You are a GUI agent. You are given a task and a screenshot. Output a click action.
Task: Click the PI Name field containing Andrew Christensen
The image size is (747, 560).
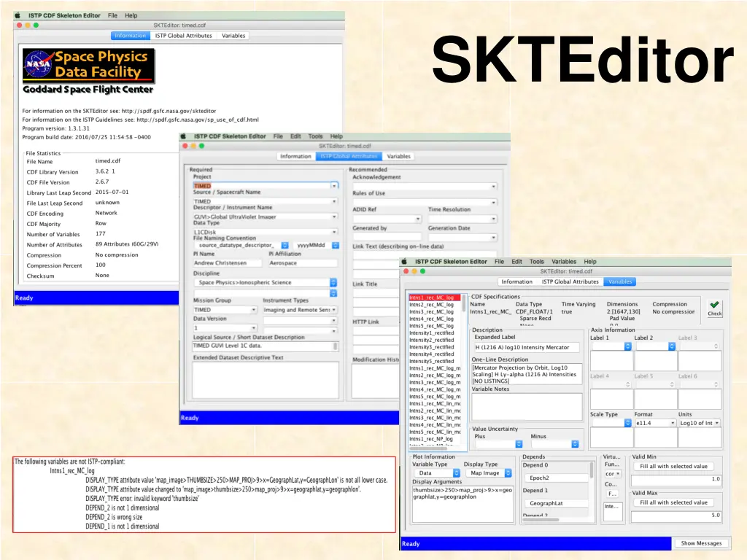coord(228,262)
